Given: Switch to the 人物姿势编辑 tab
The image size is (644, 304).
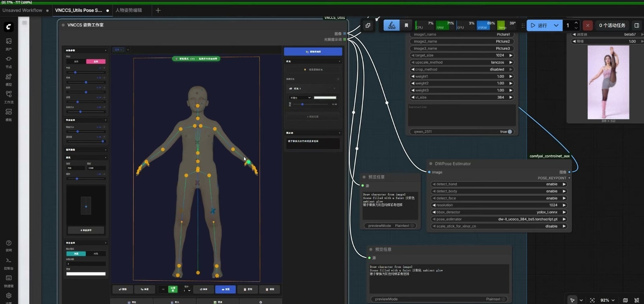Looking at the screenshot, I should (x=129, y=10).
